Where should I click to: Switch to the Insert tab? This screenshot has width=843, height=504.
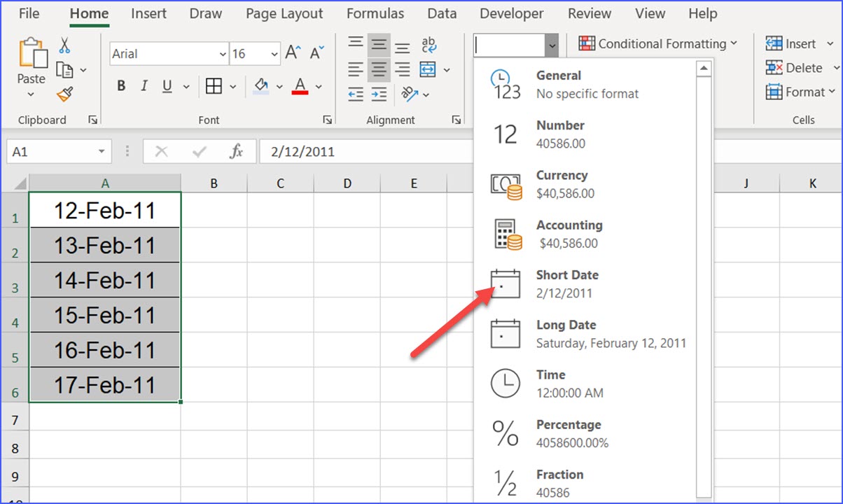pyautogui.click(x=148, y=13)
